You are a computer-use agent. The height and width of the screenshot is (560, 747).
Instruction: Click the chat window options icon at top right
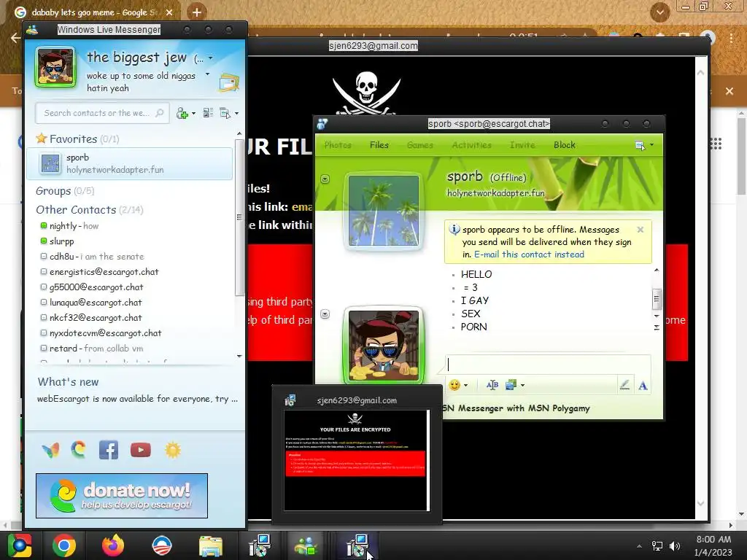pos(640,145)
